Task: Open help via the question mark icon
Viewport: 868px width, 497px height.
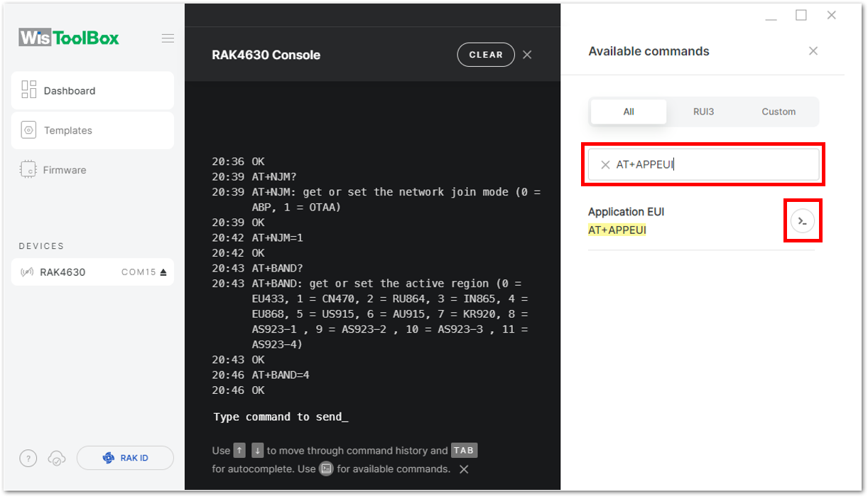Action: point(28,459)
